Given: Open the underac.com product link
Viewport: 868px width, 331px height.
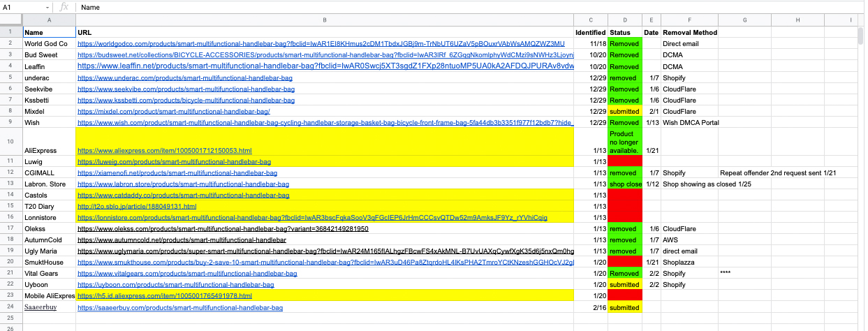Looking at the screenshot, I should pyautogui.click(x=185, y=78).
